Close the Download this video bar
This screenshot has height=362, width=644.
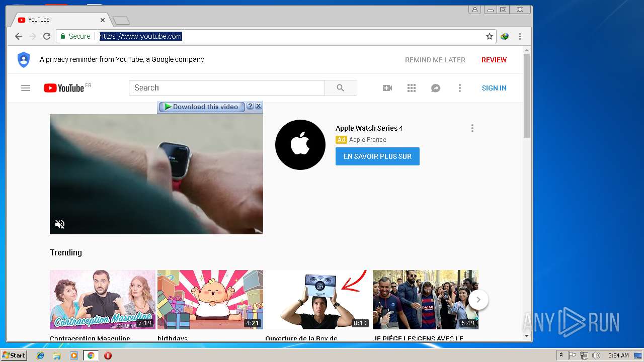coord(258,107)
